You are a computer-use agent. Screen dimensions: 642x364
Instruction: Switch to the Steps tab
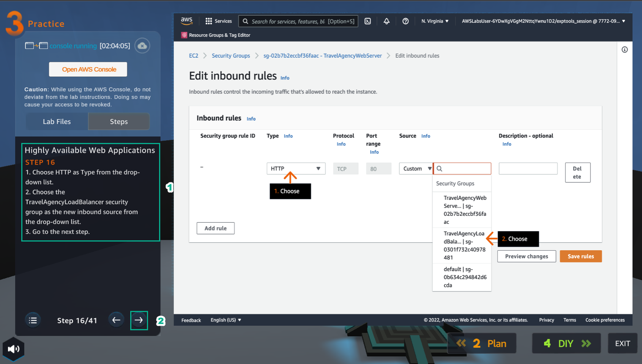coord(119,122)
